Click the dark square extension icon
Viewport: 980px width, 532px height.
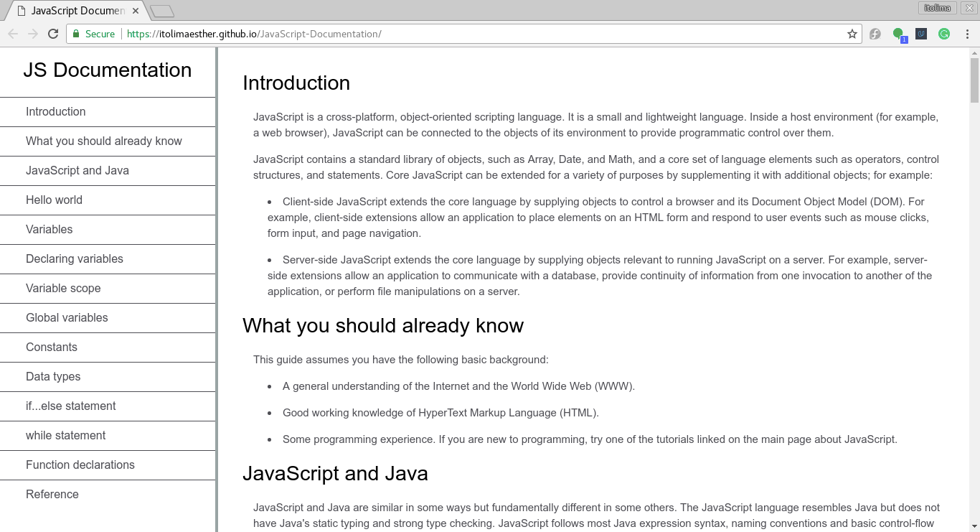921,34
